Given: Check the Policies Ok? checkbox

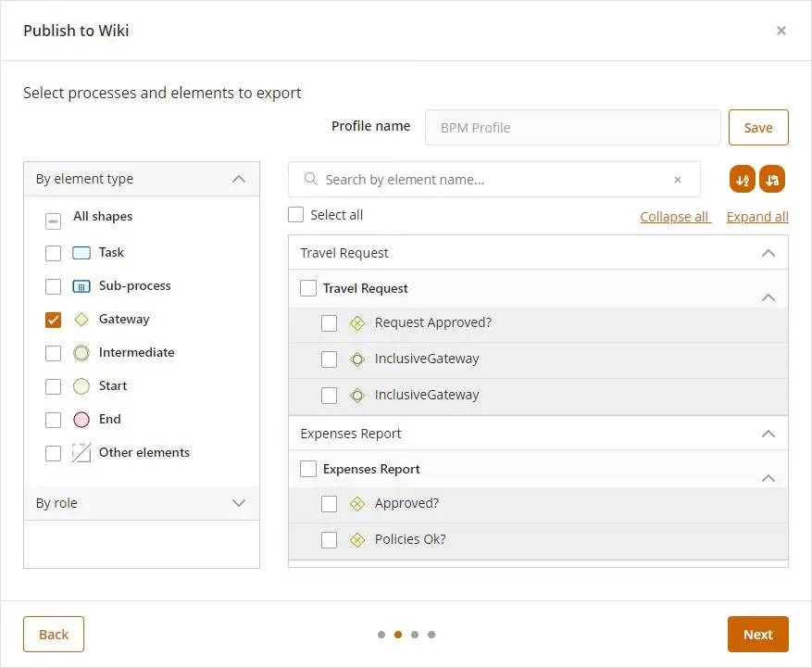Looking at the screenshot, I should pos(329,540).
